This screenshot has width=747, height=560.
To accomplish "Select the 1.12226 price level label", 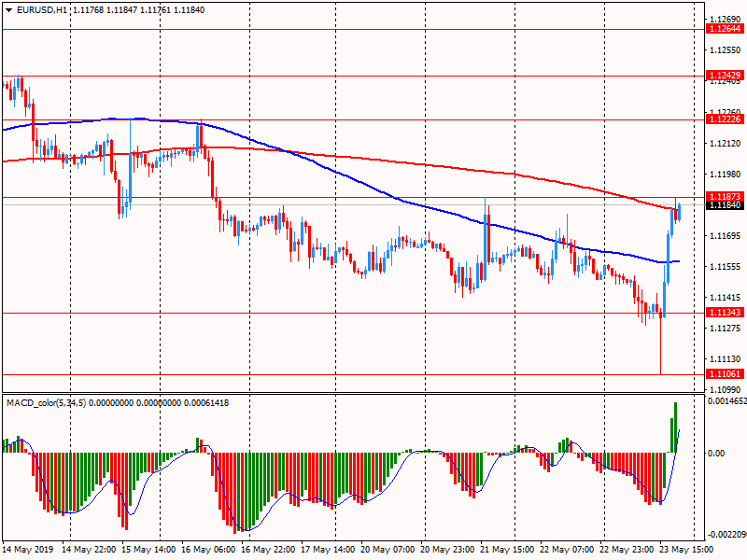I will 726,119.
